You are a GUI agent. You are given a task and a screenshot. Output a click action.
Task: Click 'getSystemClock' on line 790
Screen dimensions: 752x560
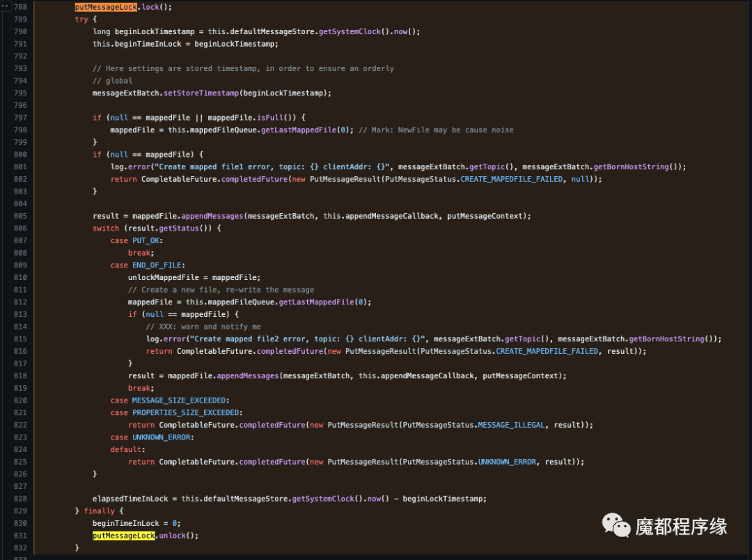350,31
